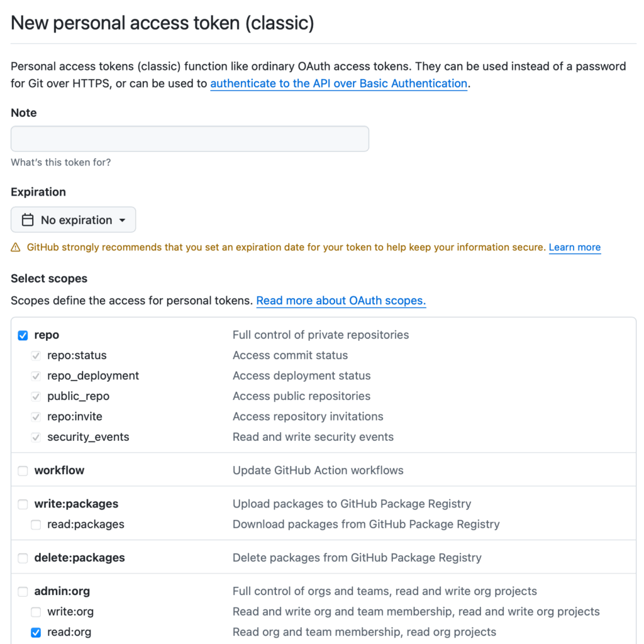Open Read more about OAuth scopes link
The width and height of the screenshot is (644, 644).
pyautogui.click(x=341, y=301)
